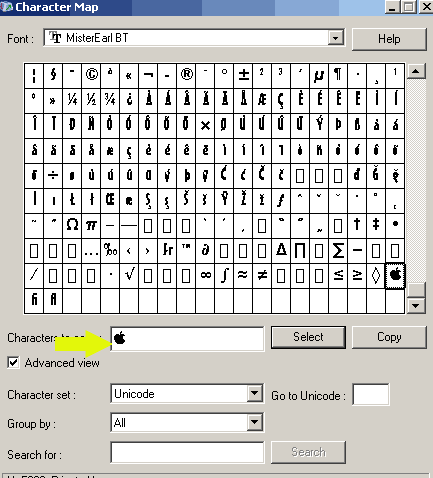
Task: Pick the not equal ≠ symbol
Action: pos(262,276)
